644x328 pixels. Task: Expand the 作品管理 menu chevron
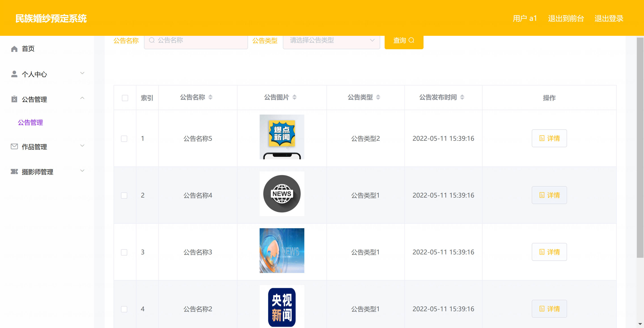(82, 146)
